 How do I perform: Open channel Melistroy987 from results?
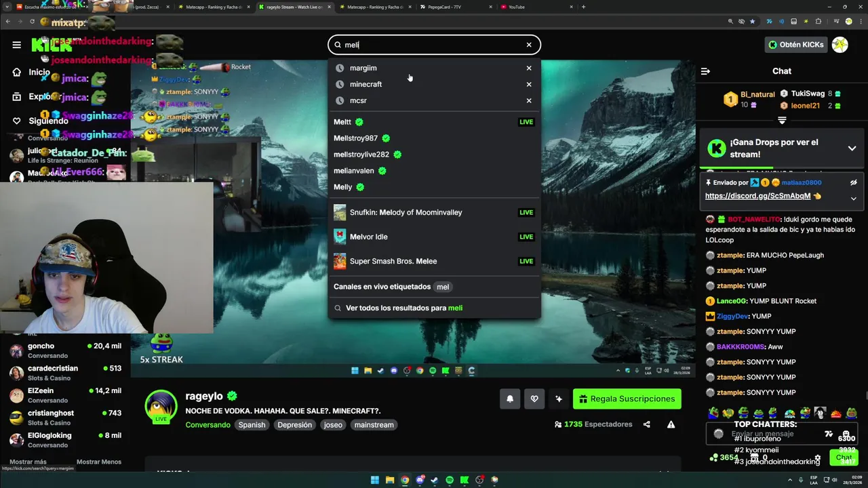pyautogui.click(x=434, y=138)
